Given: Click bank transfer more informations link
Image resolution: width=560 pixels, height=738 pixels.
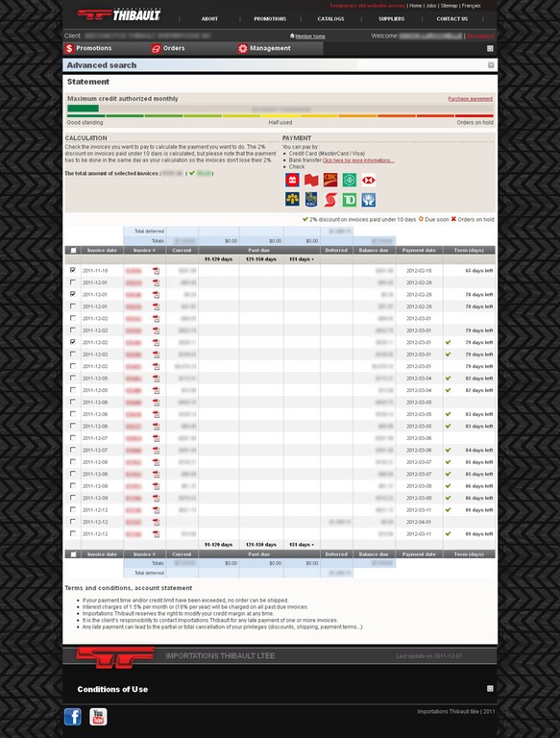Looking at the screenshot, I should [358, 160].
